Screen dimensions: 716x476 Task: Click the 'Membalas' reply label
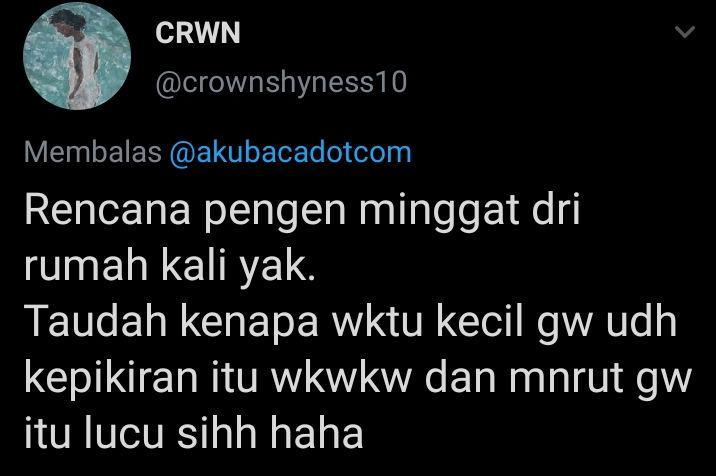(93, 152)
